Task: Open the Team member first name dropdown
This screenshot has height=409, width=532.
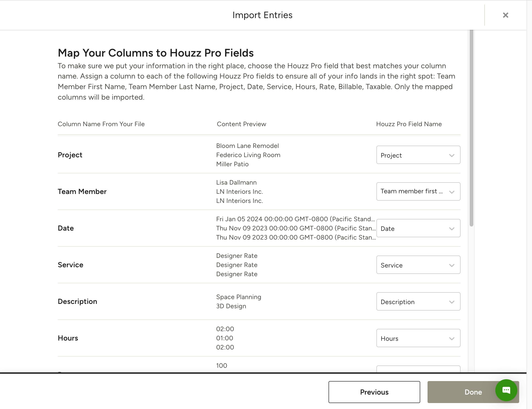Action: [418, 192]
